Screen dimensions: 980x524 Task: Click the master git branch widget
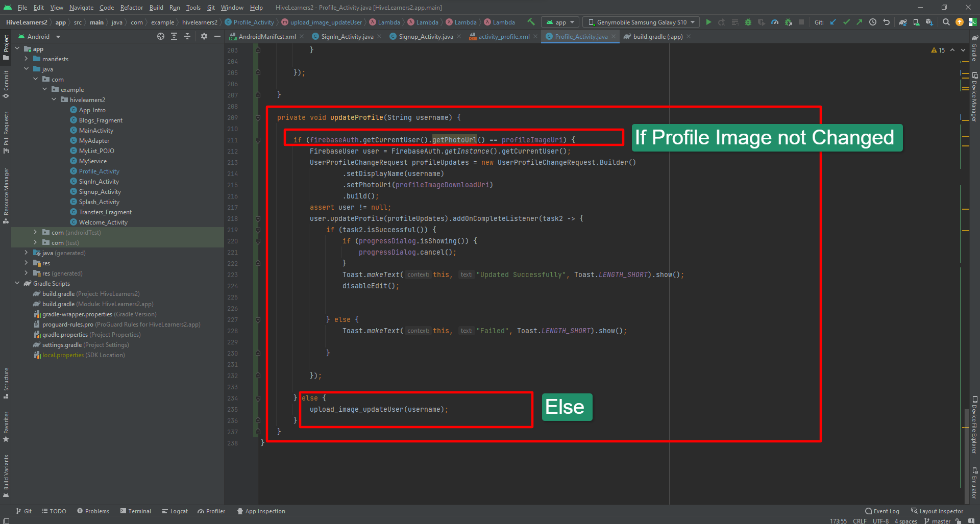[937, 521]
